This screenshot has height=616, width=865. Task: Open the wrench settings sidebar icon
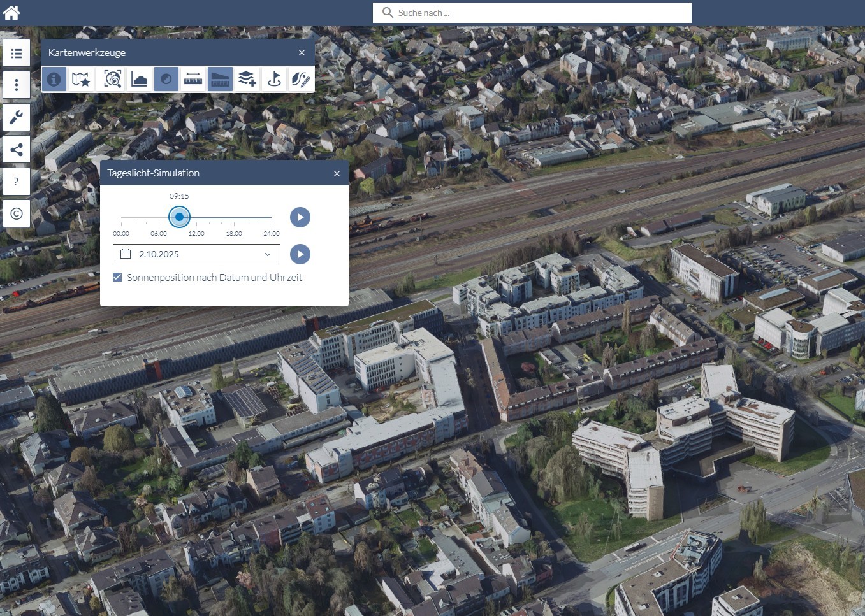point(16,117)
